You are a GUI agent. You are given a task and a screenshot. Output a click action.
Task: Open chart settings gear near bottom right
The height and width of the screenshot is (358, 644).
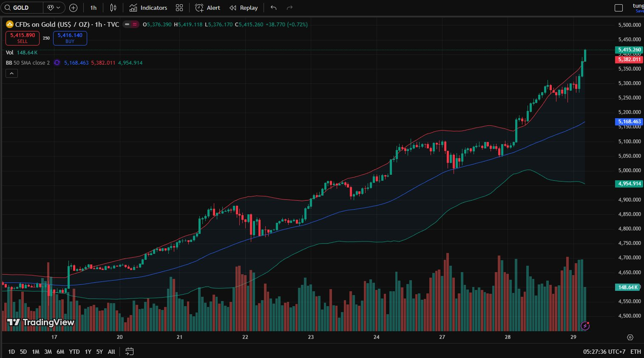(x=630, y=337)
